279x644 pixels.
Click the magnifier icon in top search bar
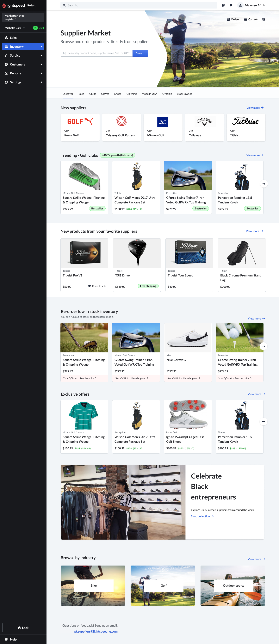[x=64, y=5]
